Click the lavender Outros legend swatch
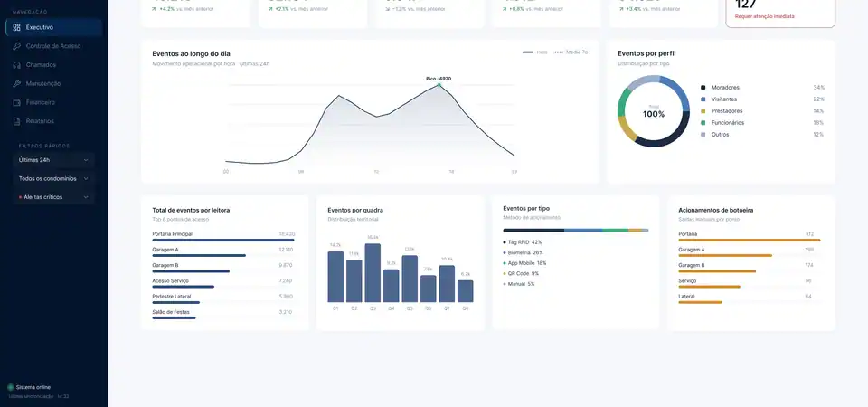This screenshot has height=407, width=868. coord(703,135)
